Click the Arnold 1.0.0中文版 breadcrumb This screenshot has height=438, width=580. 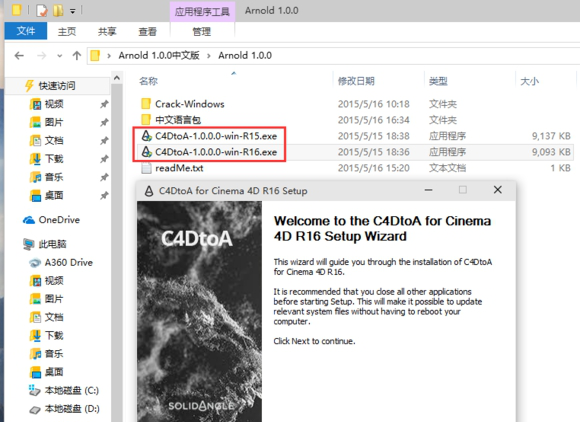click(x=159, y=55)
